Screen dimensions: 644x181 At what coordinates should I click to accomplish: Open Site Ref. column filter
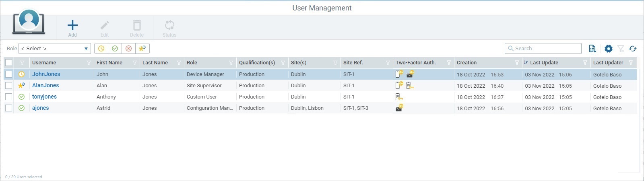pyautogui.click(x=388, y=63)
